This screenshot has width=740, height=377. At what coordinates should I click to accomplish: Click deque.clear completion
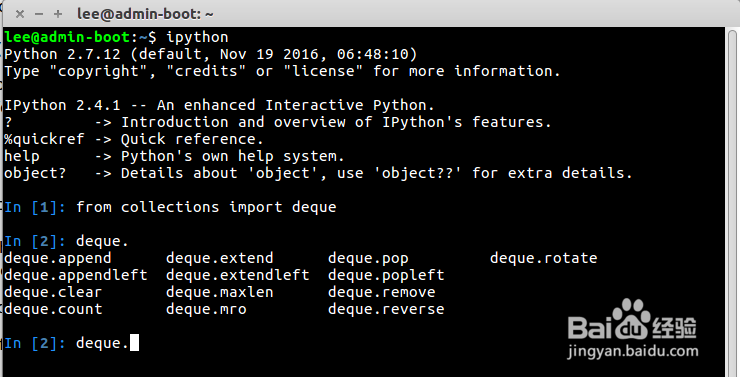pos(53,292)
